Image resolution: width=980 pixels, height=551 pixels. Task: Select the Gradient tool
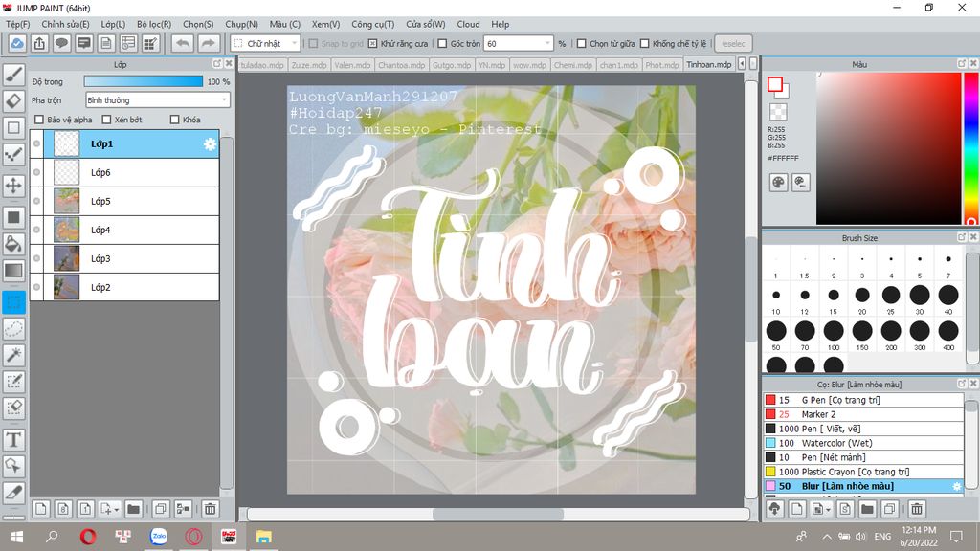point(13,271)
